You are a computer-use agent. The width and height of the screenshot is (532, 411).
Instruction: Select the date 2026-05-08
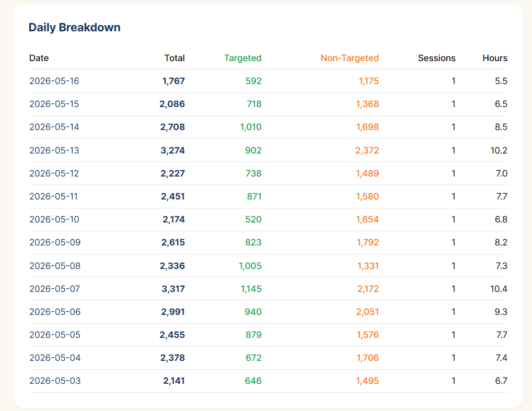[x=55, y=266]
